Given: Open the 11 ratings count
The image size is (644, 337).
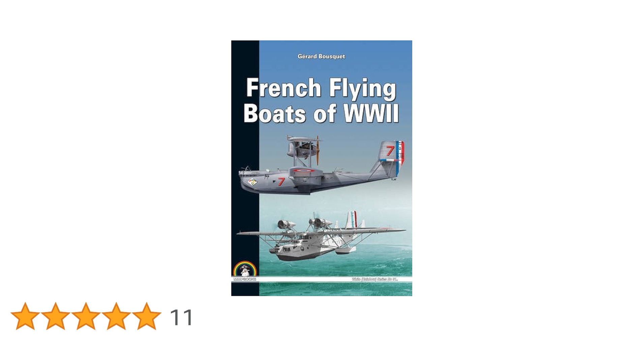Looking at the screenshot, I should (x=181, y=317).
